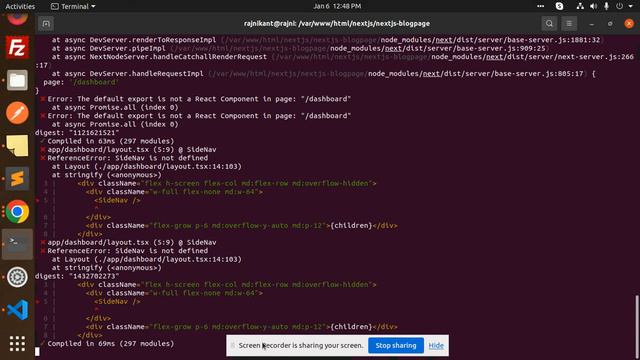Viewport: 640px width, 360px height.
Task: Open clock showing Jan 6 12:48 PM
Action: [x=337, y=6]
